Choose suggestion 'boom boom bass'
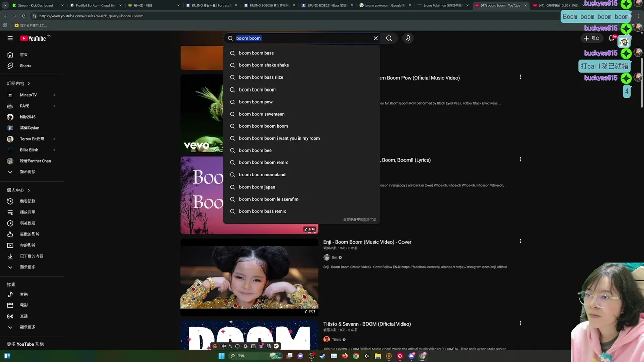 coord(302,53)
